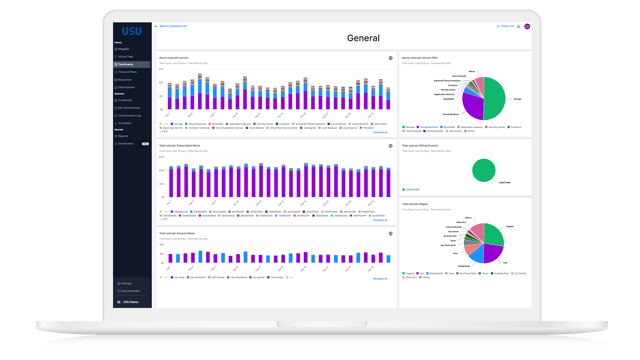Click the green Billing Account pie circle
640x360 pixels.
point(484,170)
